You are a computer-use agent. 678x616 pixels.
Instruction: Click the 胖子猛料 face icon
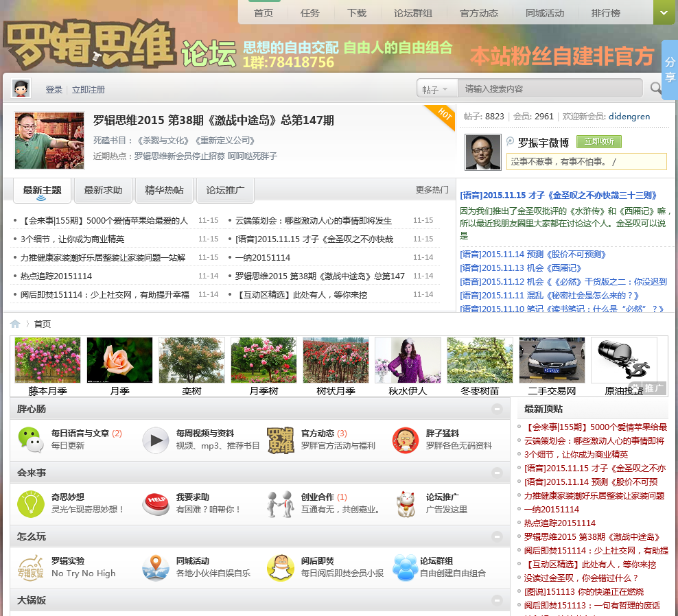pos(406,440)
